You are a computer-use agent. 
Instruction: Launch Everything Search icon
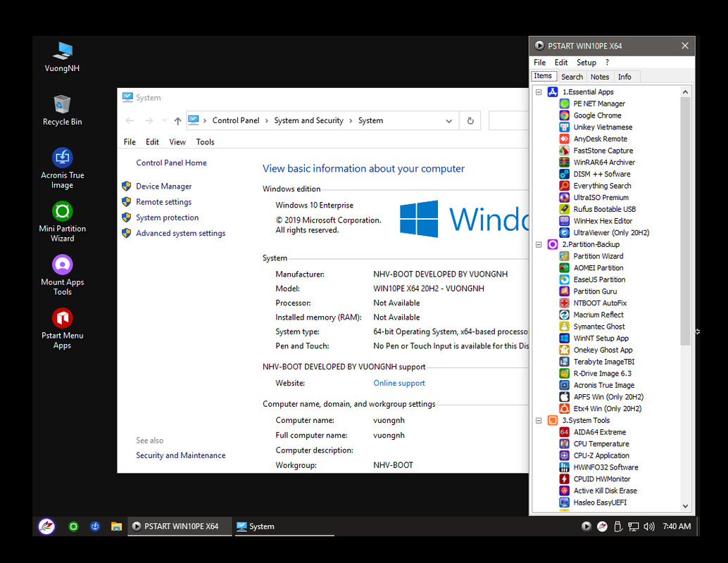pyautogui.click(x=564, y=186)
